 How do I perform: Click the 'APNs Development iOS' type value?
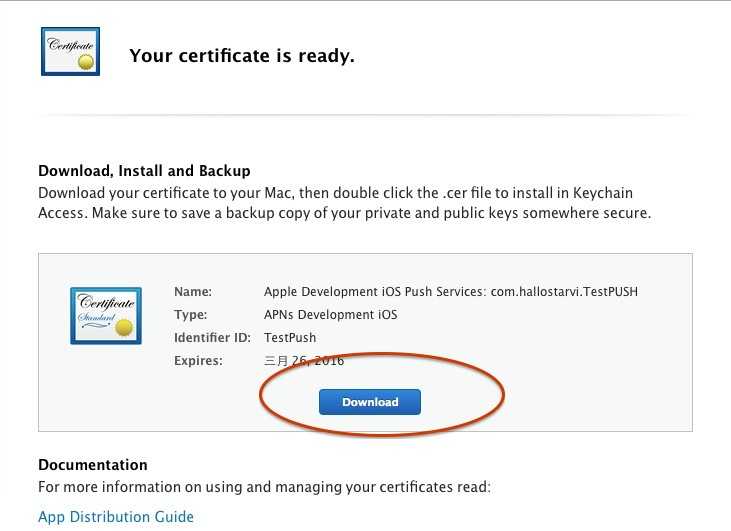(331, 315)
